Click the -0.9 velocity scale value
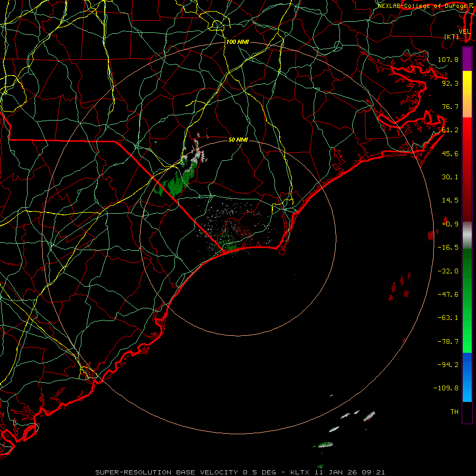 pos(450,224)
